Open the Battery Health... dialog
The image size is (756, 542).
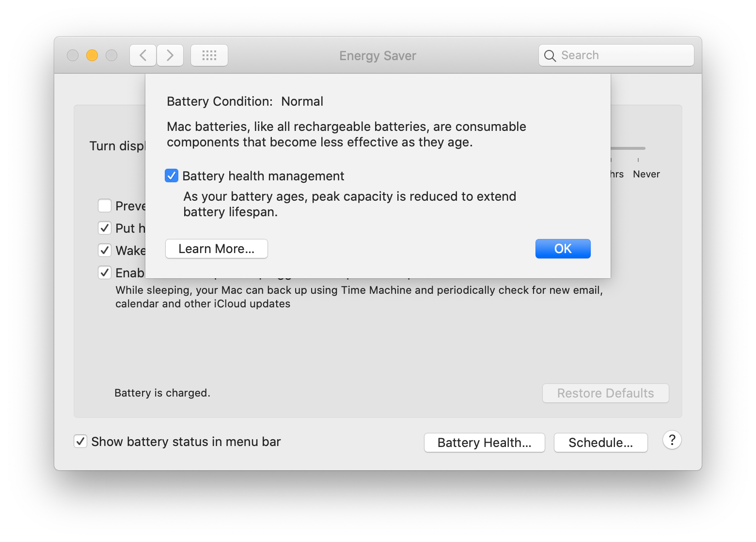[x=484, y=443]
